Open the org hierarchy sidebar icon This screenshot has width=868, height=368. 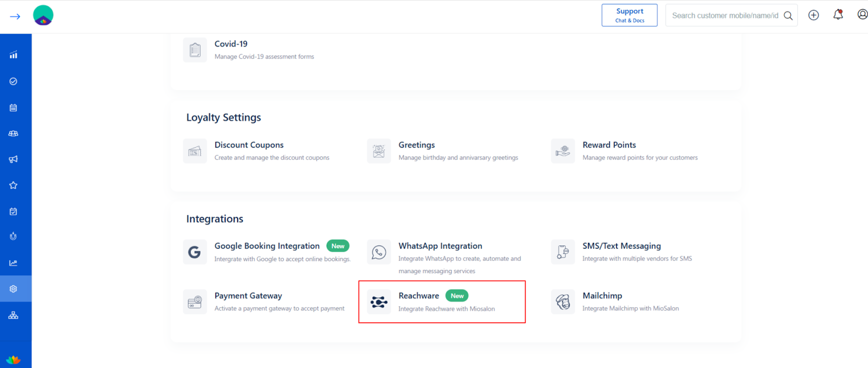[x=14, y=315]
